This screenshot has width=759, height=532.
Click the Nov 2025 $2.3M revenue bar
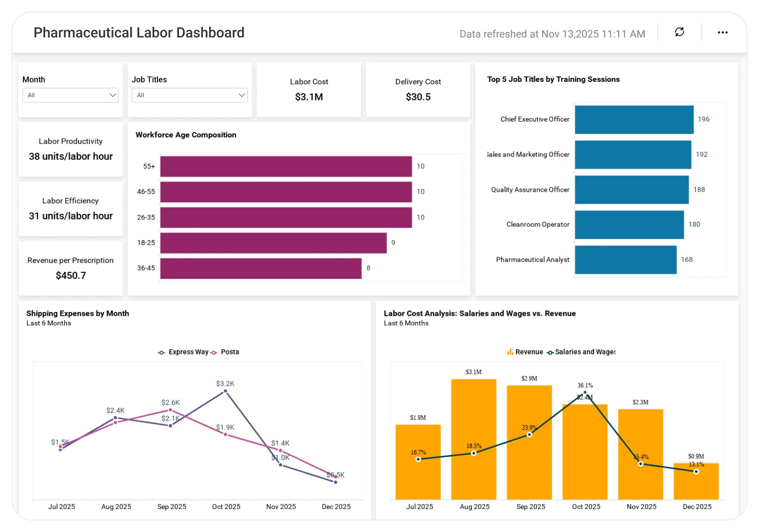640,454
